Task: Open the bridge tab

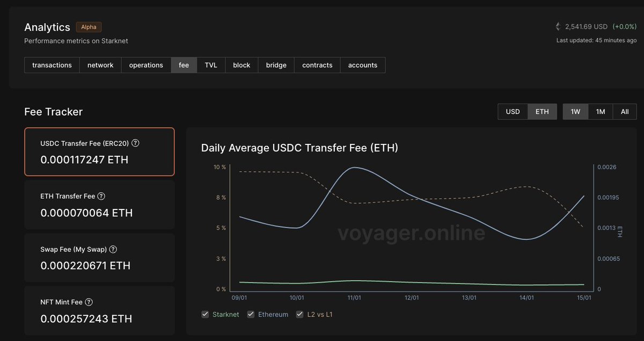Action: point(276,65)
